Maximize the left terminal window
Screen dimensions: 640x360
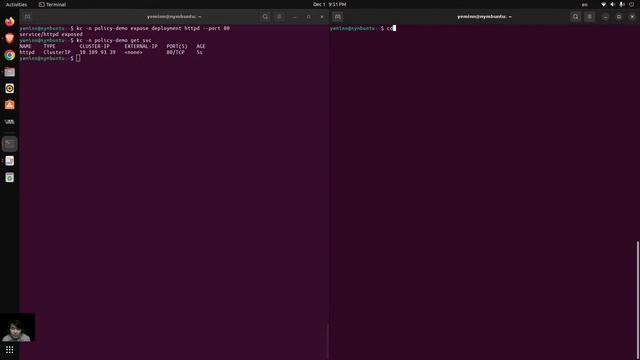click(309, 17)
